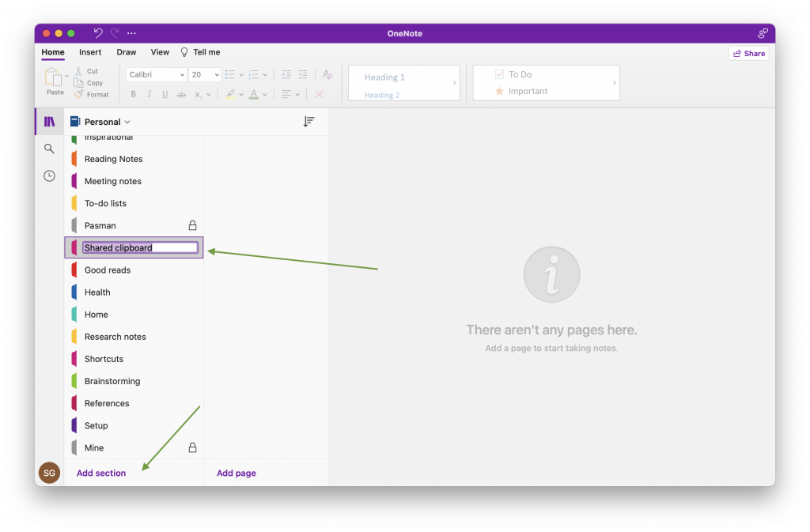Apply the yellow text highlight color
The image size is (810, 532).
coord(230,94)
